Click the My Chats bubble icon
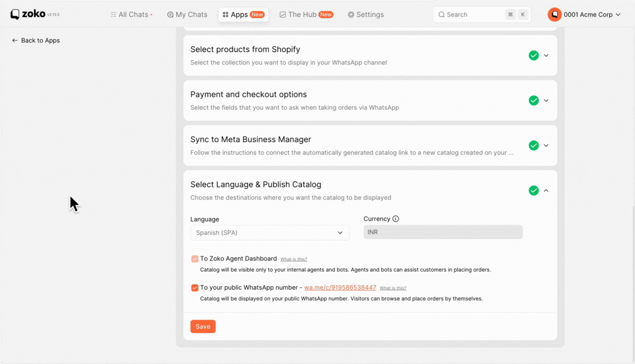 (170, 15)
